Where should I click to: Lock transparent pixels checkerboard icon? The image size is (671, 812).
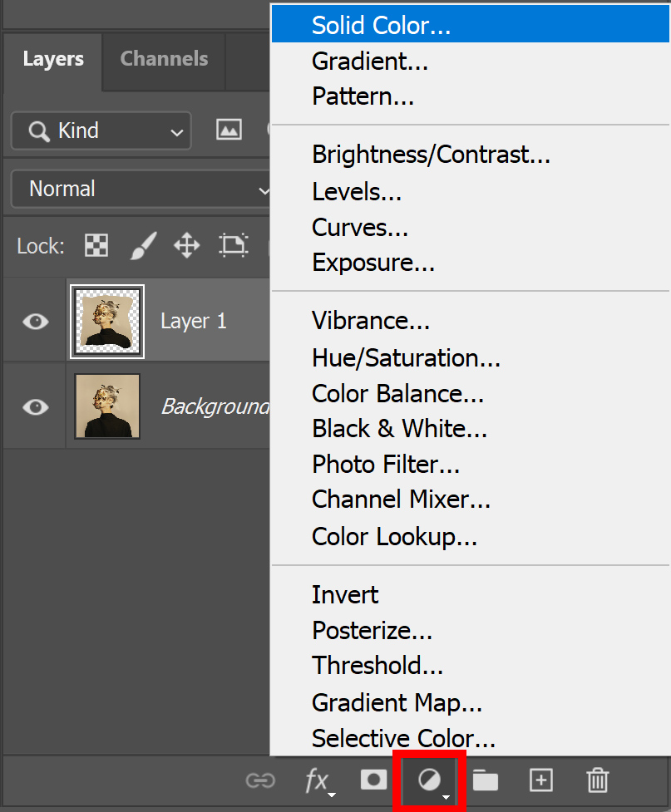pyautogui.click(x=96, y=245)
